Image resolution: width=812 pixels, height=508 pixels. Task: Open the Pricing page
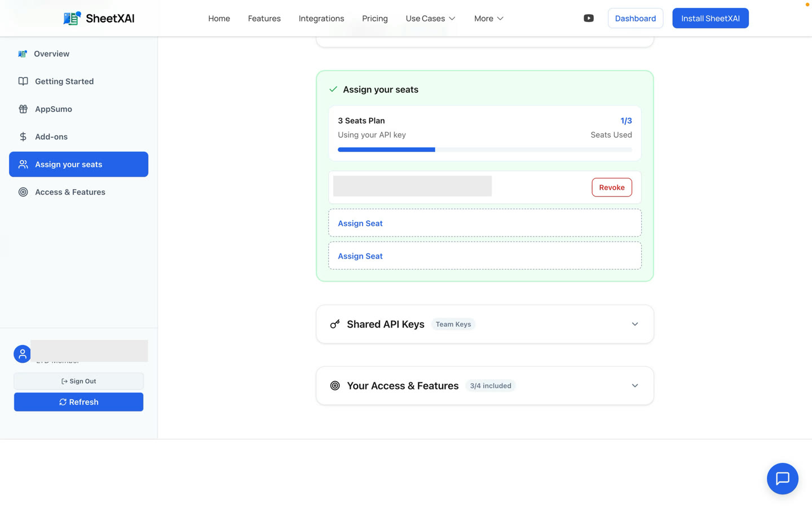click(375, 18)
